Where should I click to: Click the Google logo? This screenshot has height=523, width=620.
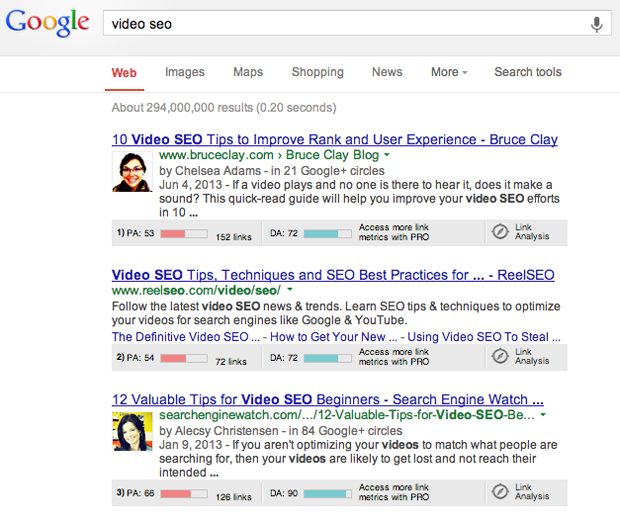coord(47,25)
